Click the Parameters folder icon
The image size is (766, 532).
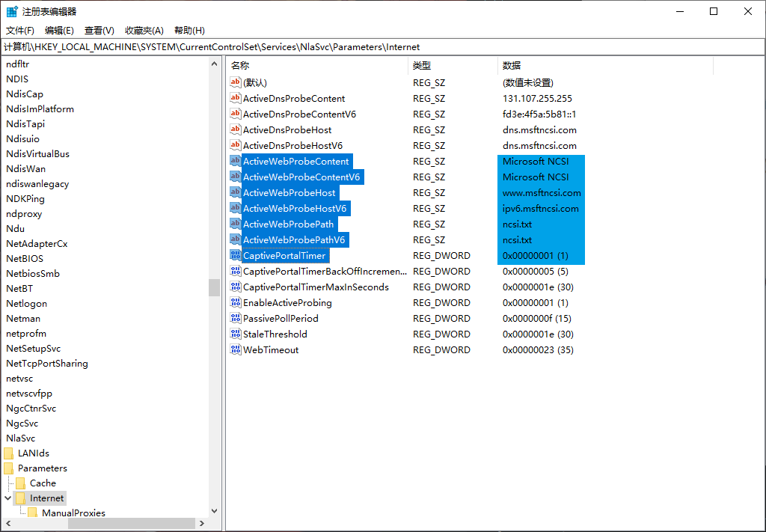point(9,468)
